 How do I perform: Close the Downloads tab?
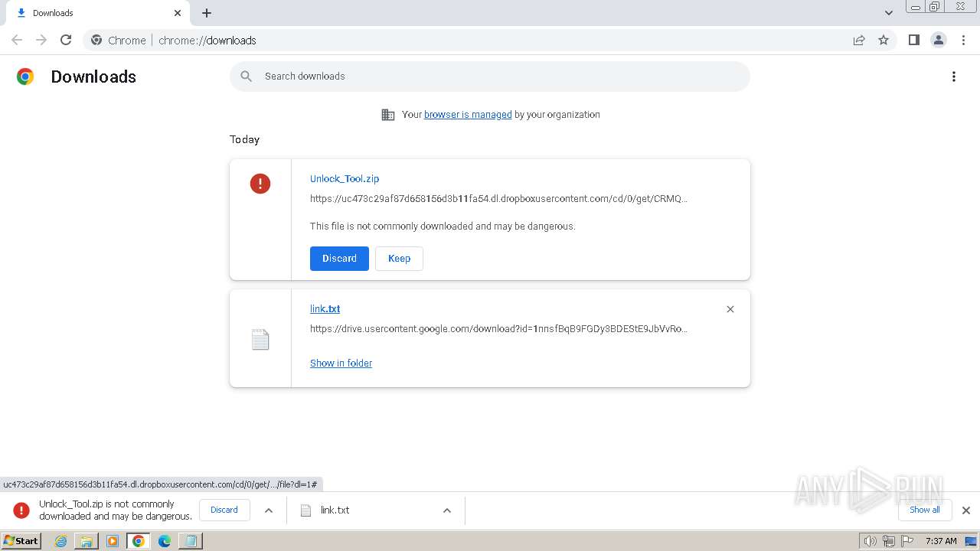[x=178, y=13]
